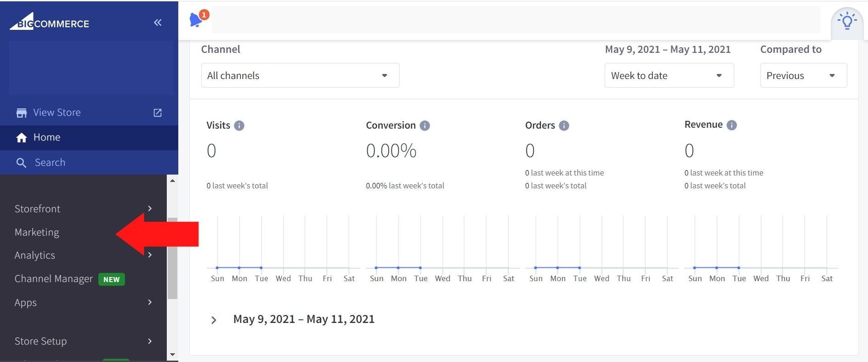The height and width of the screenshot is (362, 868).
Task: Open the All channels dropdown
Action: [x=300, y=75]
